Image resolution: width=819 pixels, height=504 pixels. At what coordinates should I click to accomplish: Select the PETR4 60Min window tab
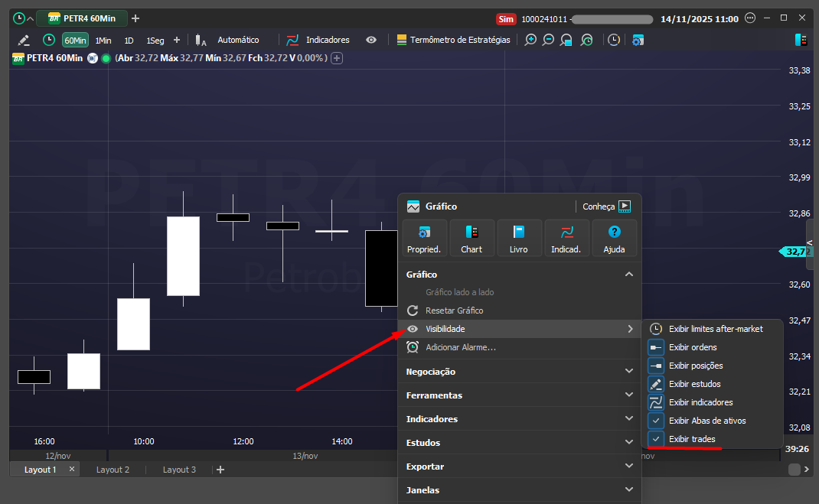(82, 19)
